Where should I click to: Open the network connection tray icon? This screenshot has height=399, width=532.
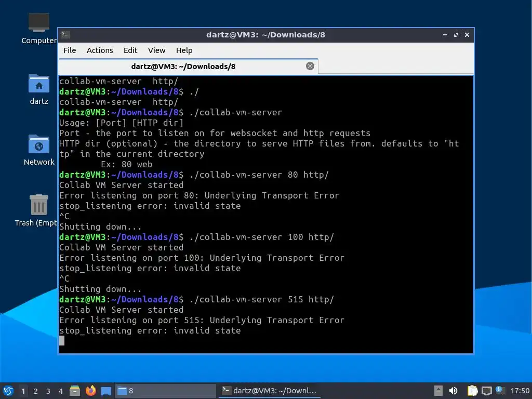[486, 391]
